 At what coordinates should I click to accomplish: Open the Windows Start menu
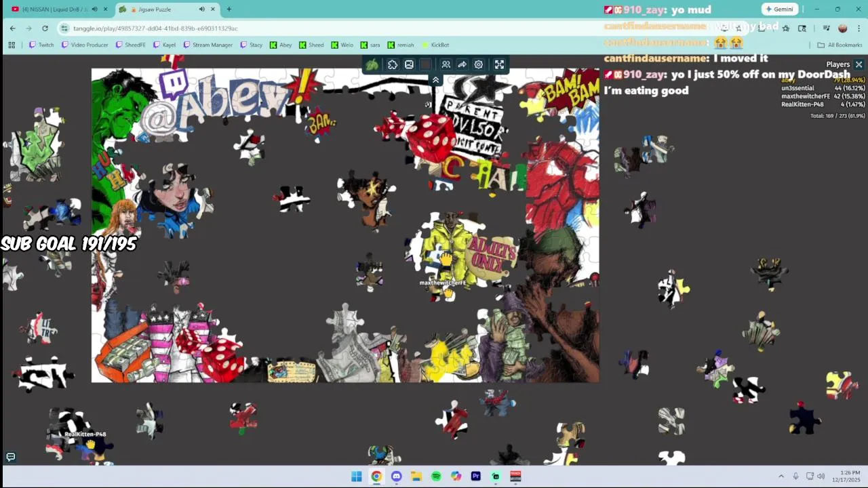(357, 476)
